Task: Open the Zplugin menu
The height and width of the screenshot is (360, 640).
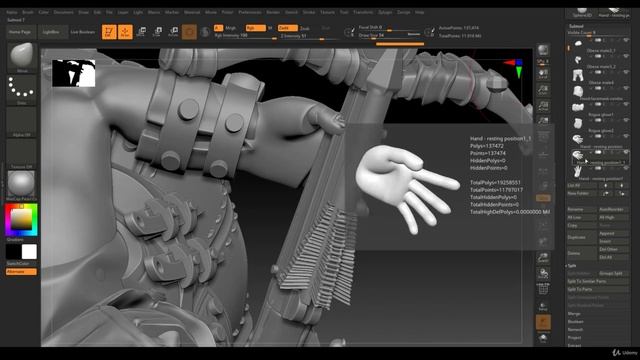Action: [385, 12]
